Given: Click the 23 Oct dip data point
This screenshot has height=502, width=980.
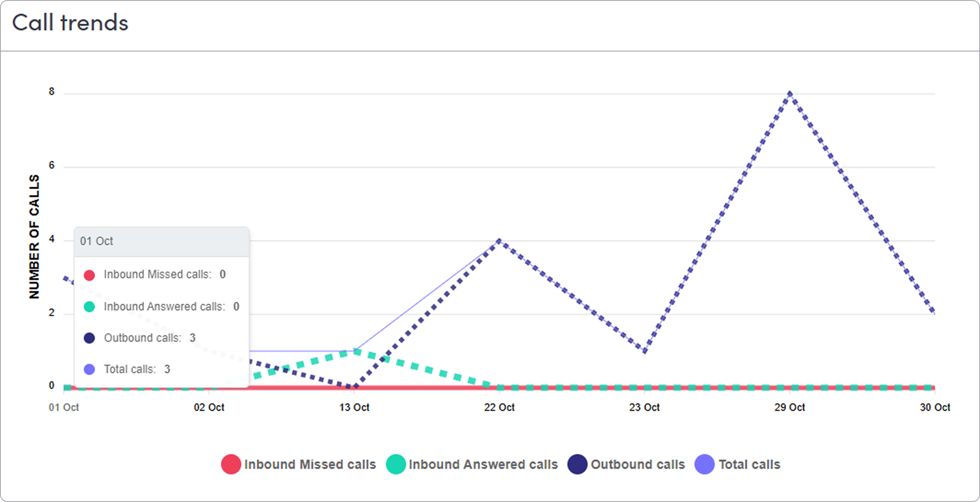Looking at the screenshot, I should (x=645, y=351).
